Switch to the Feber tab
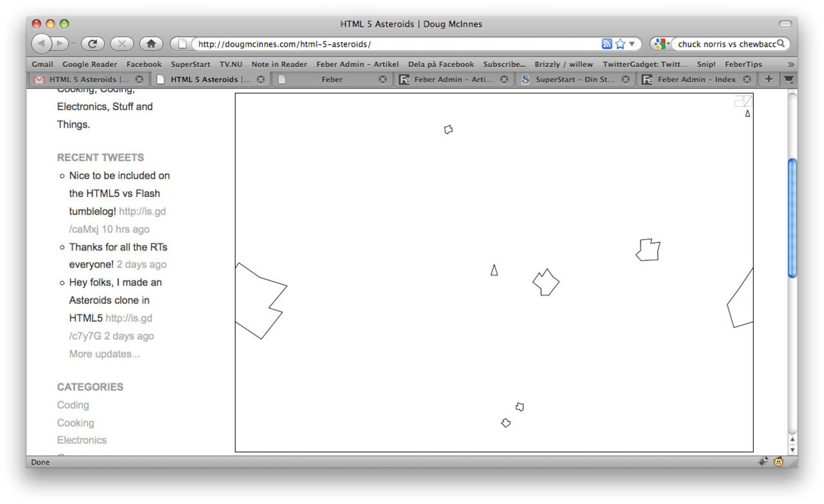 332,79
